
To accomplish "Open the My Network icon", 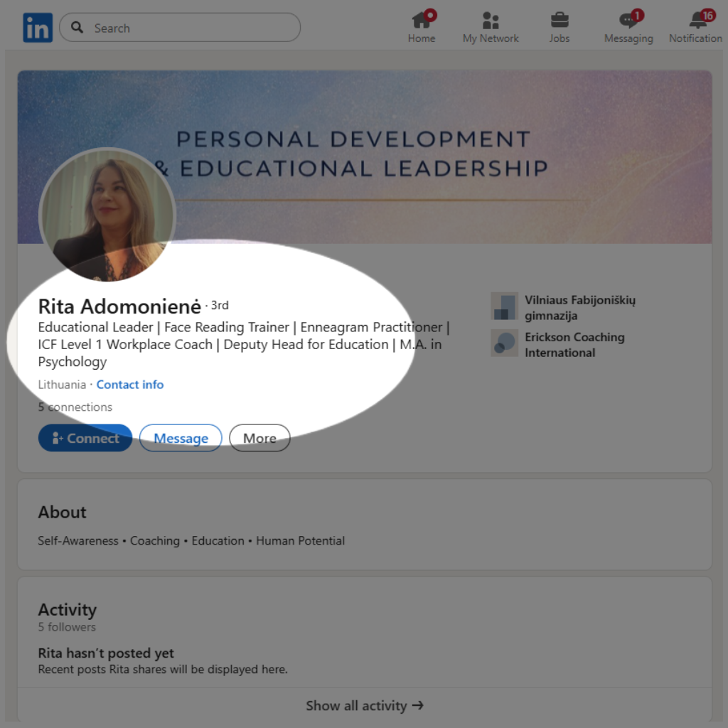I will [491, 20].
